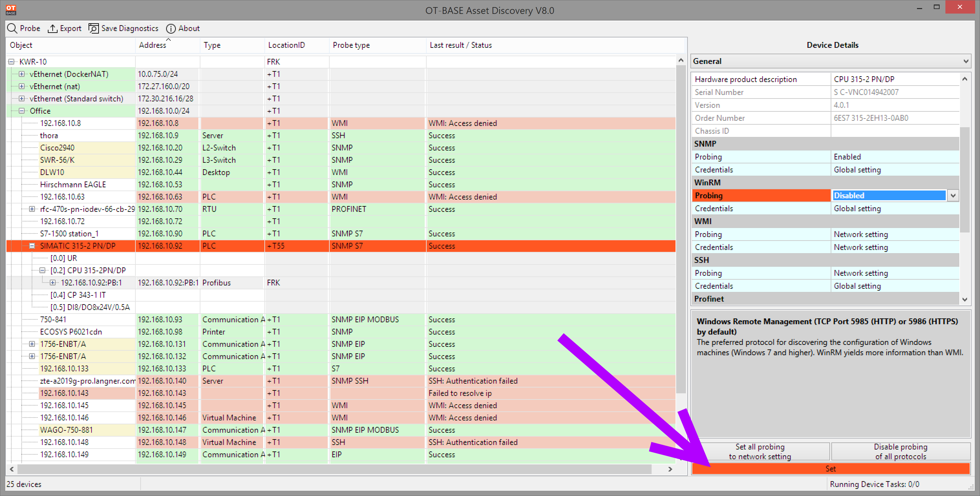This screenshot has width=980, height=496.
Task: Click the 192.168.10.149 EIP device row
Action: pos(341,455)
